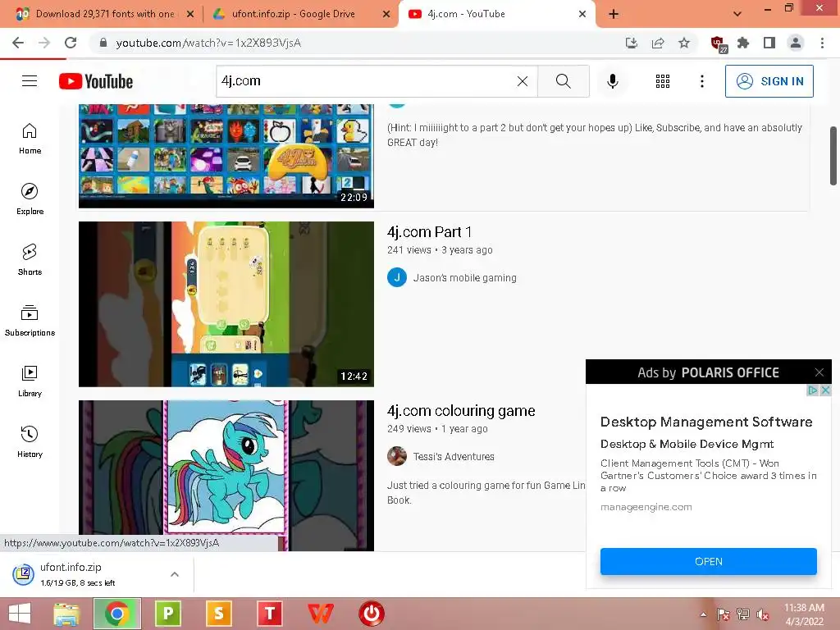Close the Google Drive tab
This screenshot has width=840, height=630.
point(386,14)
